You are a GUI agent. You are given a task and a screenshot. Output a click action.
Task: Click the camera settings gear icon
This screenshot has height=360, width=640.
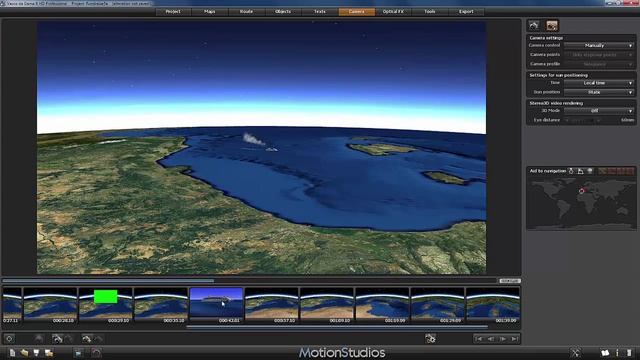click(430, 338)
